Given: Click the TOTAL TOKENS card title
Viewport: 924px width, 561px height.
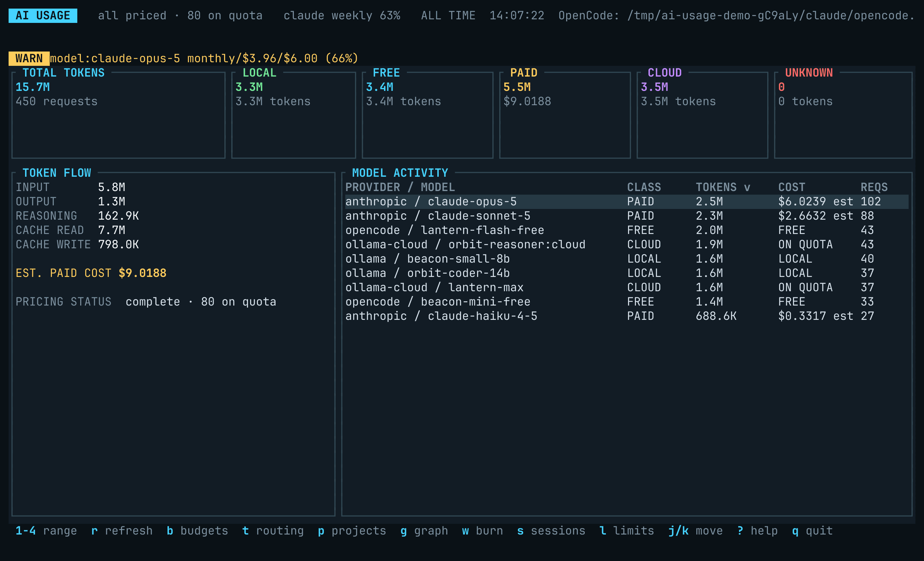Looking at the screenshot, I should [x=63, y=73].
